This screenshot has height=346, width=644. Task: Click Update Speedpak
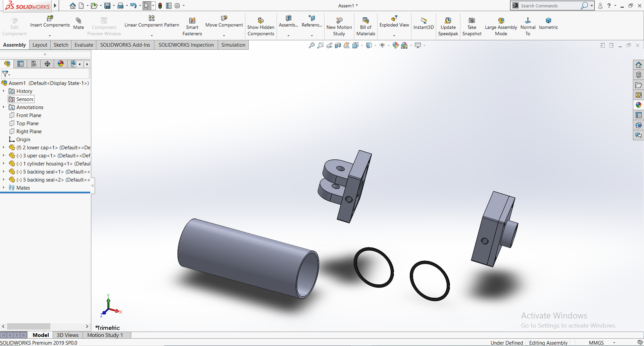(x=448, y=27)
